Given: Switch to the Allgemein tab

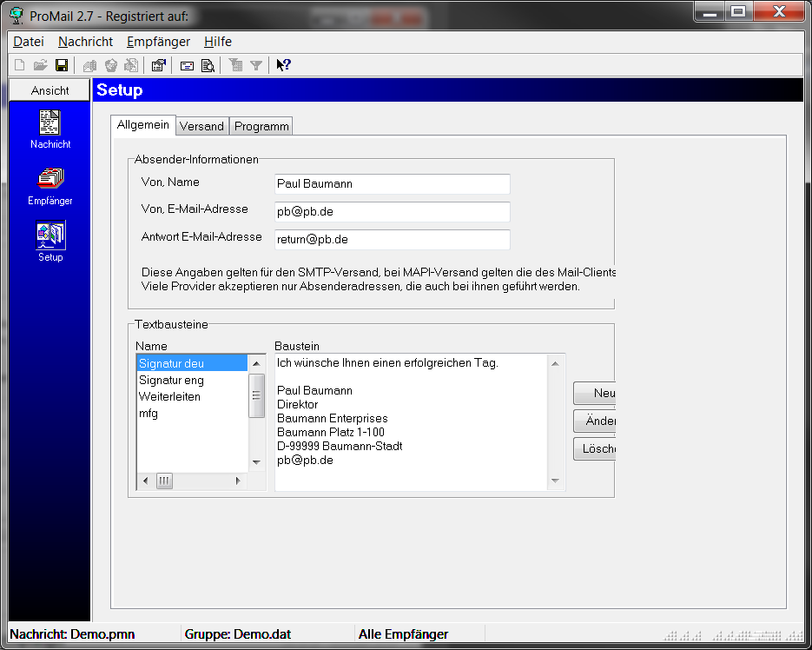Looking at the screenshot, I should pyautogui.click(x=143, y=125).
